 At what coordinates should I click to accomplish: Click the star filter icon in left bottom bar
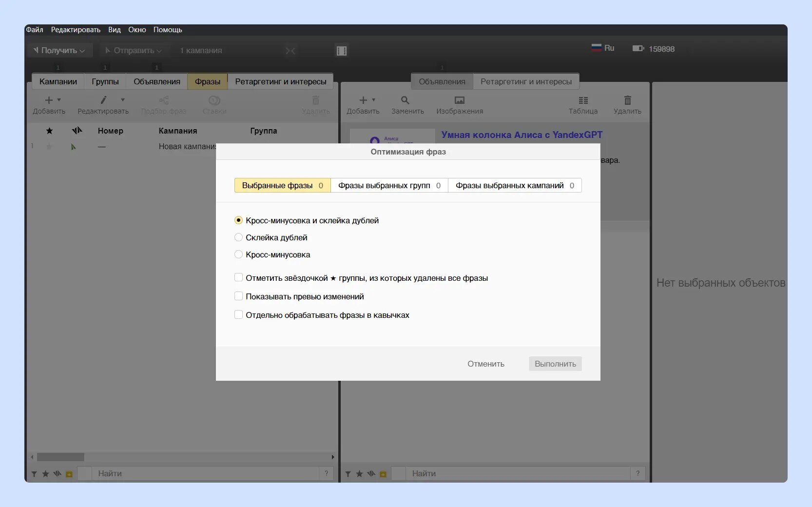pos(45,474)
